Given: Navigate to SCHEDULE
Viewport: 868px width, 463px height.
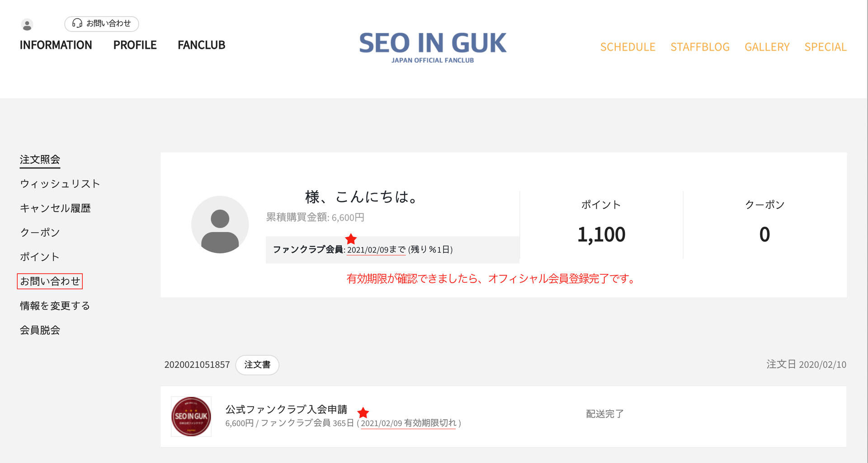Looking at the screenshot, I should (627, 47).
